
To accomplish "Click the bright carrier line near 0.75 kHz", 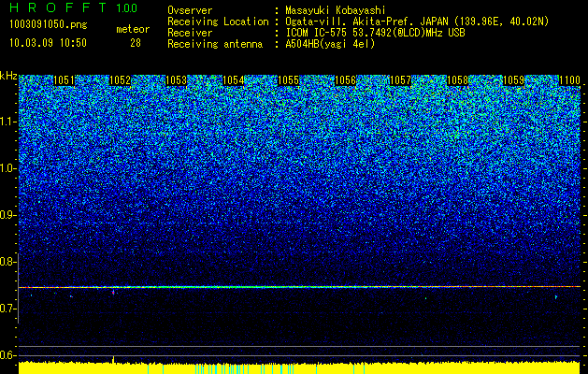I will click(x=299, y=287).
